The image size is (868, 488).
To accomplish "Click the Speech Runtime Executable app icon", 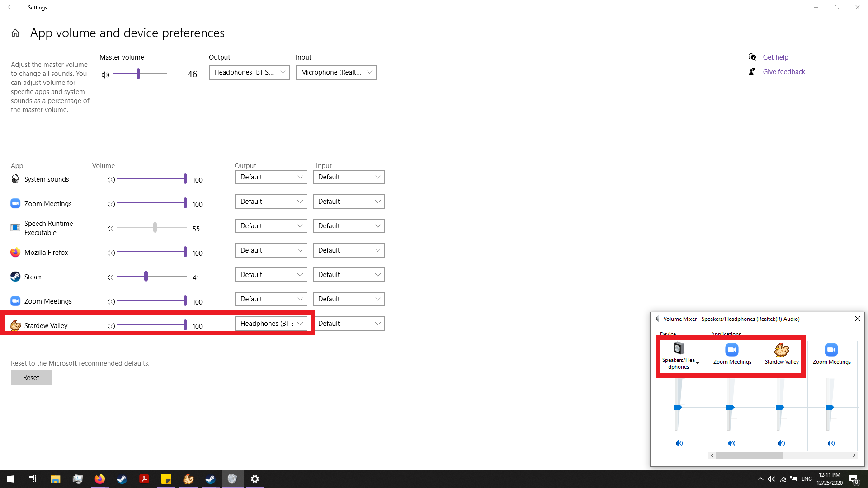I will 15,228.
